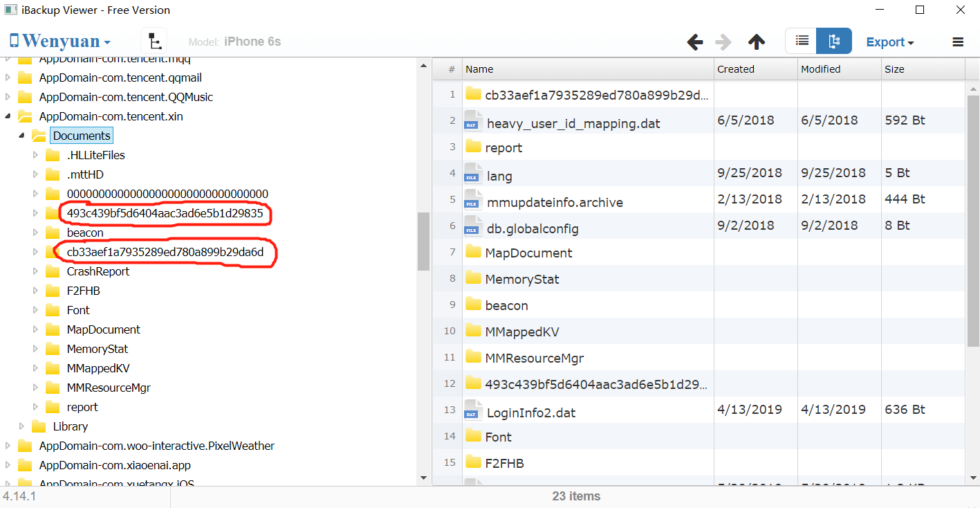
Task: Sort by the Created column header
Action: 756,69
